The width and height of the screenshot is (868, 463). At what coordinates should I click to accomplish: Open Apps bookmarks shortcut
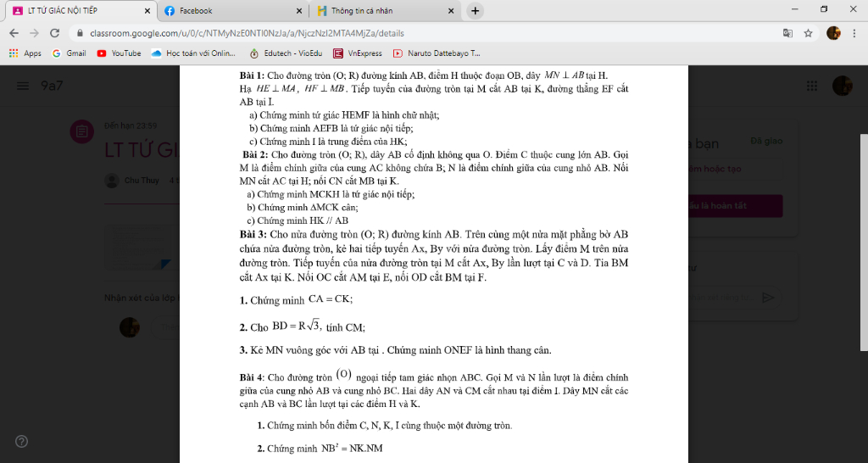pos(25,53)
